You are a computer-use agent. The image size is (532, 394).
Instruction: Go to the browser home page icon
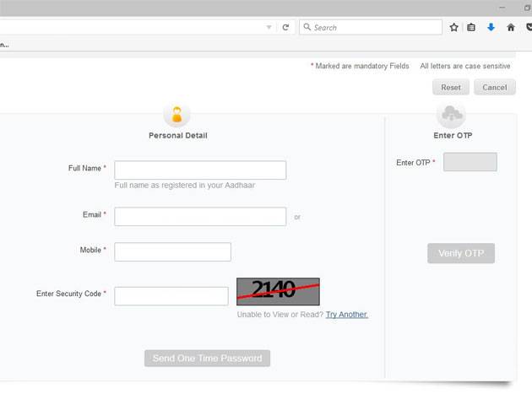point(510,28)
